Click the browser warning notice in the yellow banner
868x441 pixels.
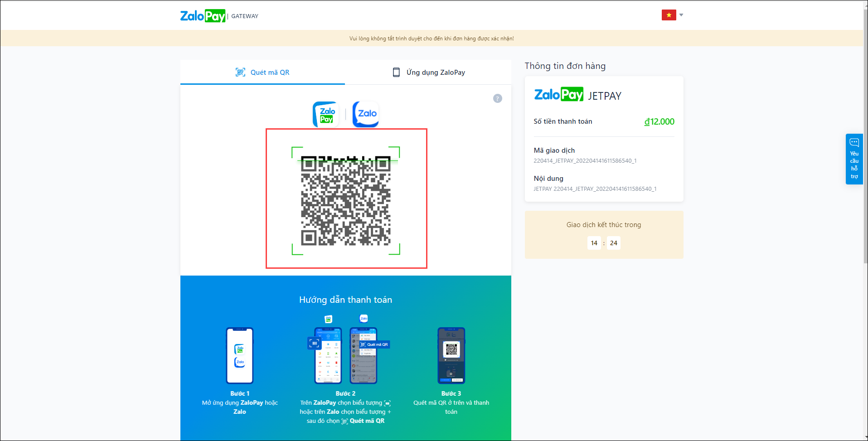tap(432, 39)
